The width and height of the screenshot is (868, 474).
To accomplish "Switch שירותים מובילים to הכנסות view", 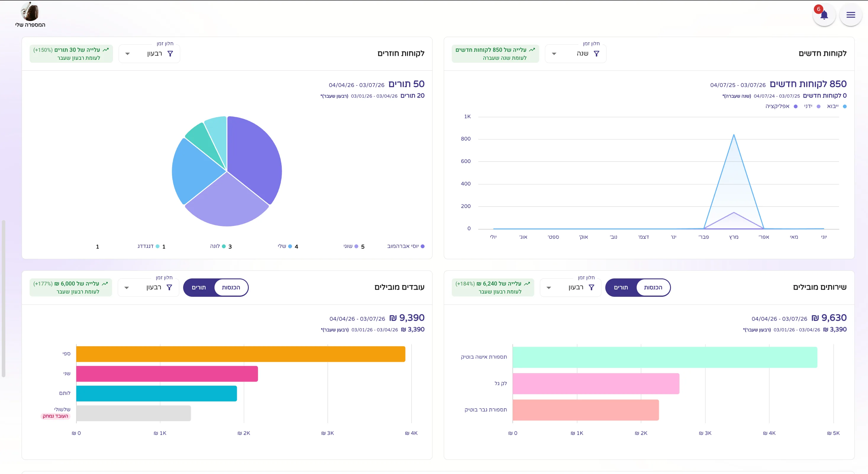I will tap(653, 287).
